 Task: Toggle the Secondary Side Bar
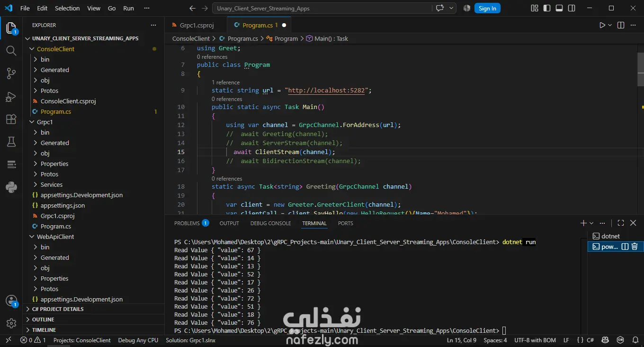click(572, 8)
